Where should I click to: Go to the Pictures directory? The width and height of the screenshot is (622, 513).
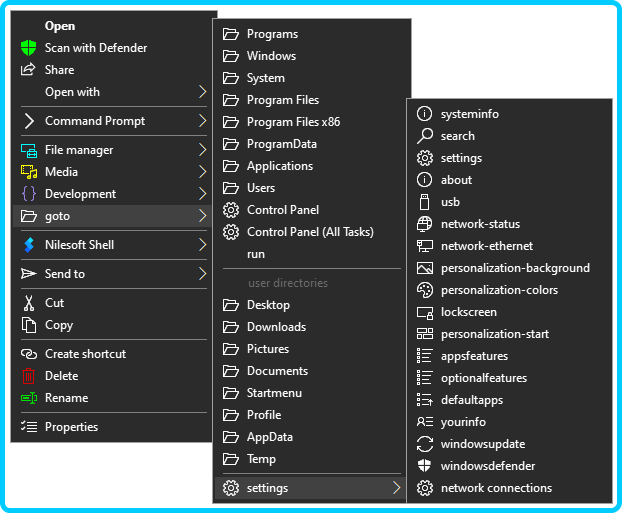(x=310, y=349)
